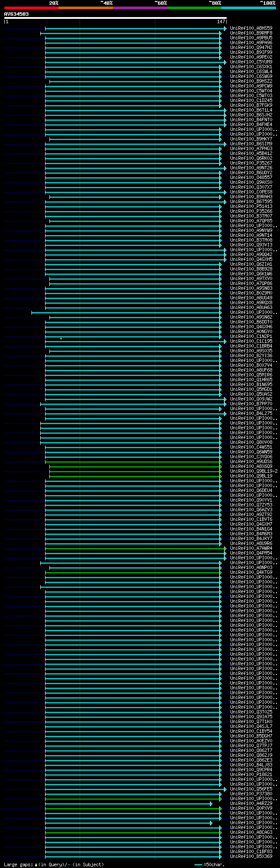Click the UniRef100_Q4PM54 label
Screen dimensions: 280x868
click(251, 553)
